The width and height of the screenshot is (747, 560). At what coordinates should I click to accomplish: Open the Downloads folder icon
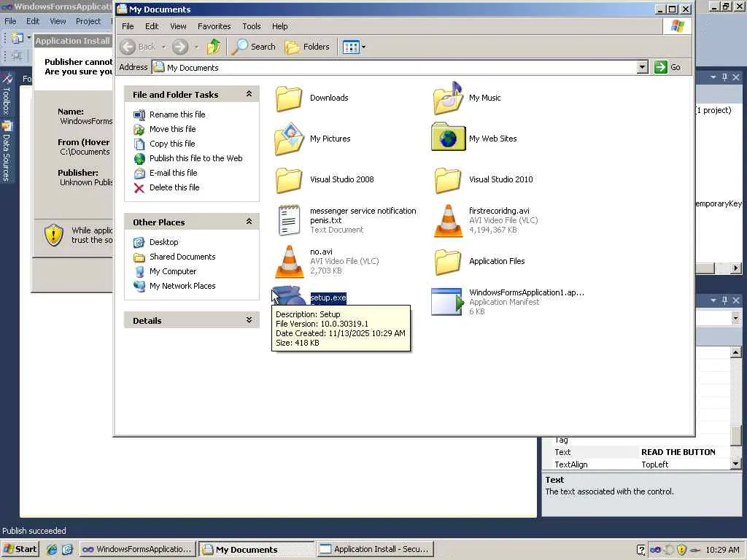click(289, 98)
